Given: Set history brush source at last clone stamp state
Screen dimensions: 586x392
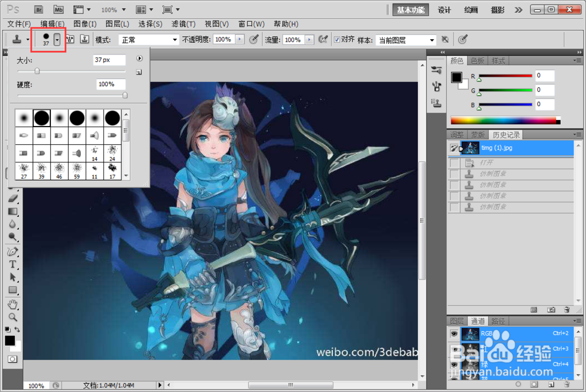Looking at the screenshot, I should pos(454,207).
